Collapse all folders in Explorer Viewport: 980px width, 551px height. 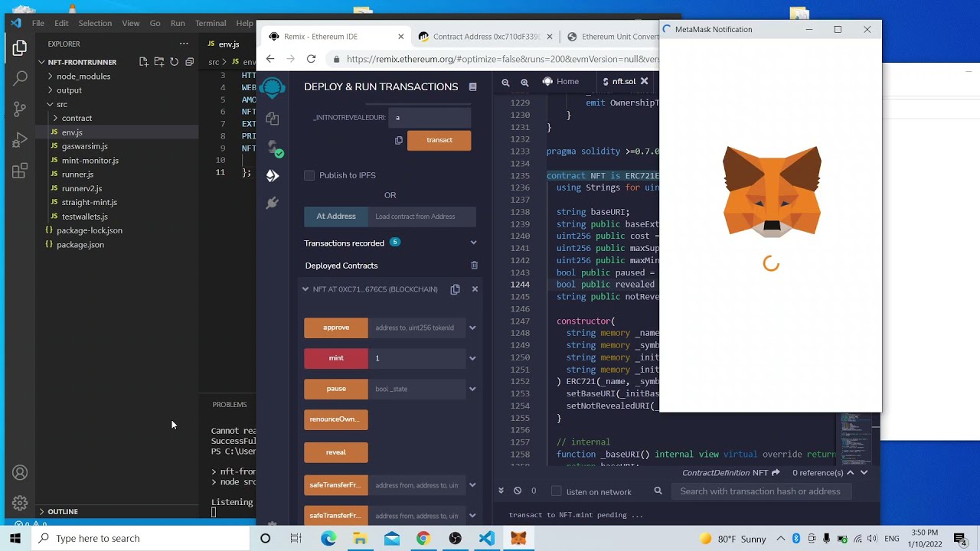(189, 62)
